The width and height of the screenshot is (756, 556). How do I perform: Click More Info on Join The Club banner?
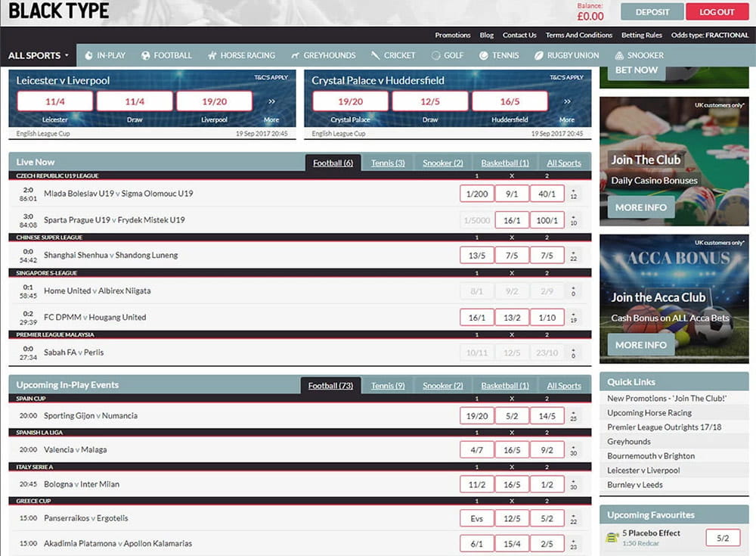tap(641, 207)
